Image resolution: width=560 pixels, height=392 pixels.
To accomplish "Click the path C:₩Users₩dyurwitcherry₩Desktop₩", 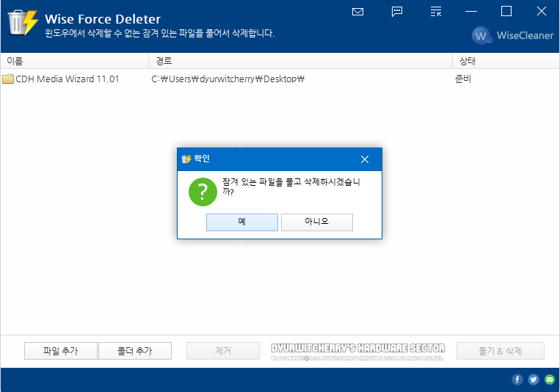I will (x=228, y=79).
